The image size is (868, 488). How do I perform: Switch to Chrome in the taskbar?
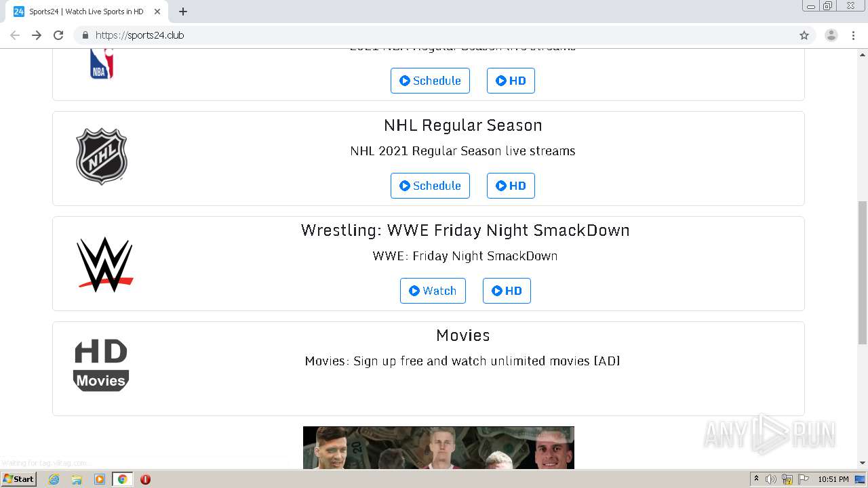pyautogui.click(x=122, y=479)
